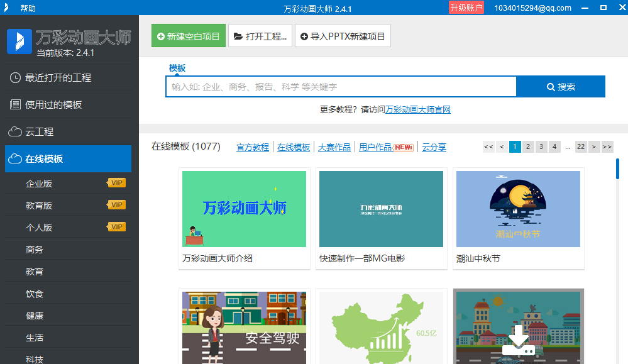
Task: Click the cloud icon beside 在线模板
Action: (x=15, y=158)
